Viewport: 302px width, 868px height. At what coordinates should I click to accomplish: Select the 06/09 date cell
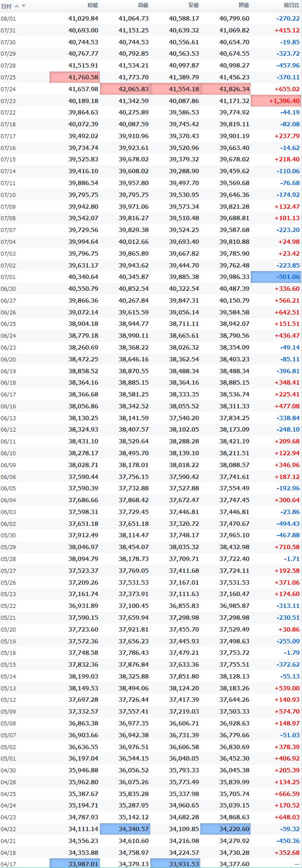click(8, 465)
